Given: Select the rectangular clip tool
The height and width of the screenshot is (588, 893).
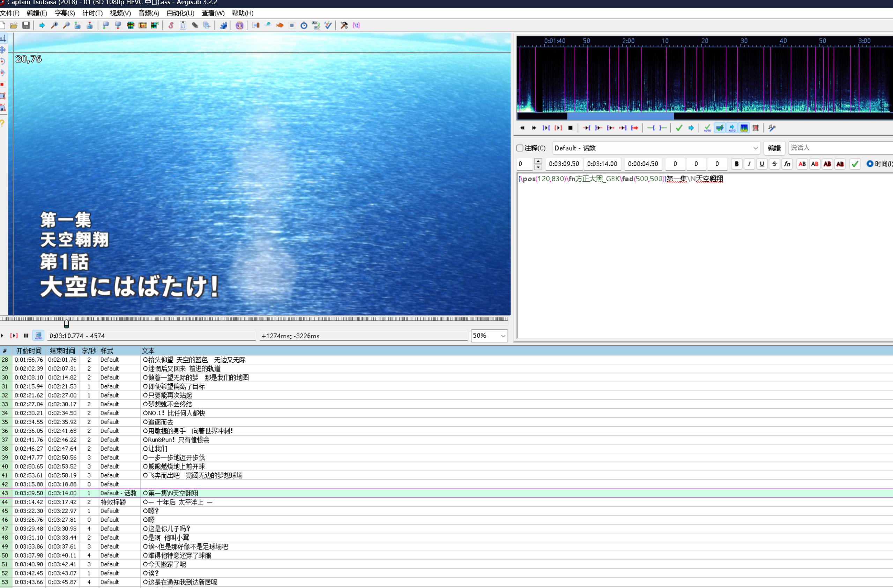Looking at the screenshot, I should pyautogui.click(x=3, y=96).
